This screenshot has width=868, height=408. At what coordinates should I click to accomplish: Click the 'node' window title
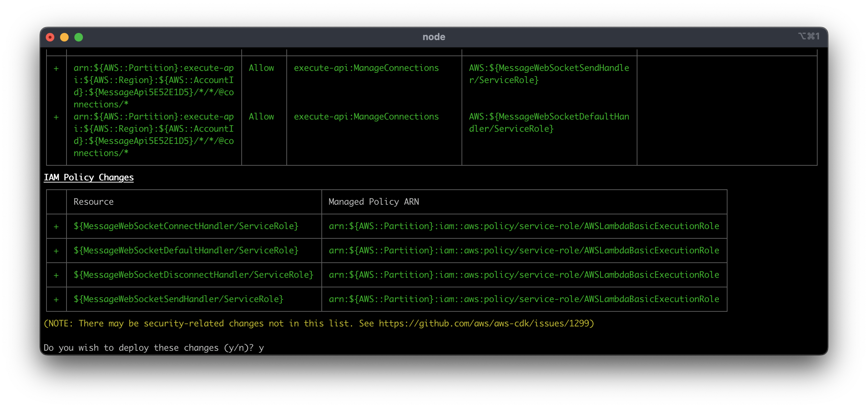tap(434, 37)
